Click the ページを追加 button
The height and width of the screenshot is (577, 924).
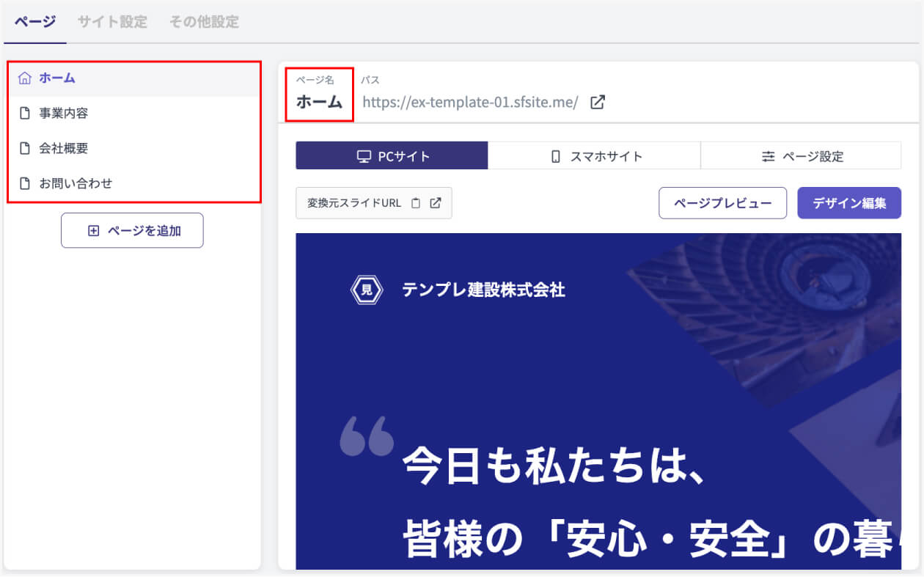(x=132, y=231)
